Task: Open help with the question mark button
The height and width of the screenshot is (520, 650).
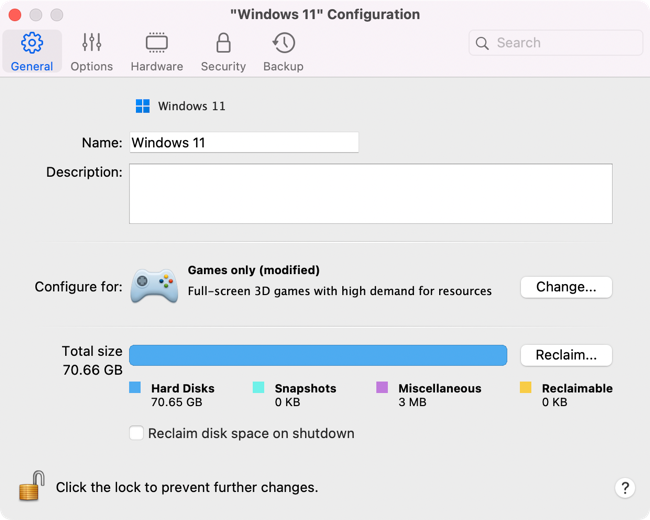Action: tap(625, 488)
